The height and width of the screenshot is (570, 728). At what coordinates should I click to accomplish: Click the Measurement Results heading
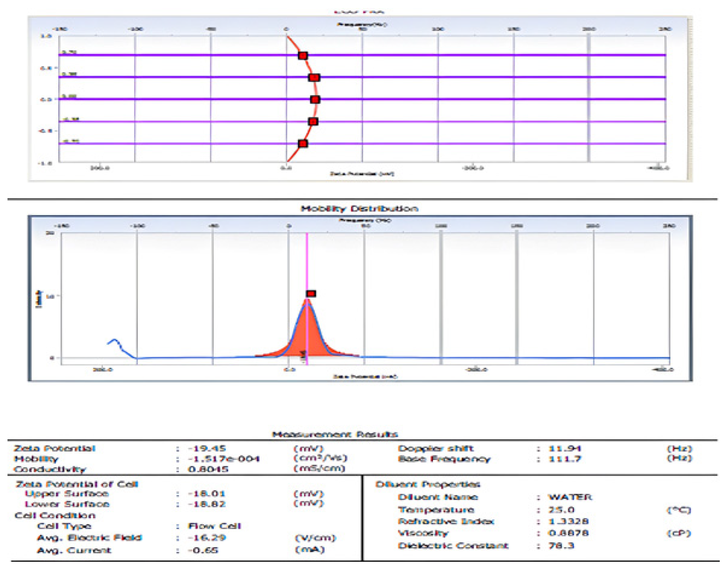335,434
